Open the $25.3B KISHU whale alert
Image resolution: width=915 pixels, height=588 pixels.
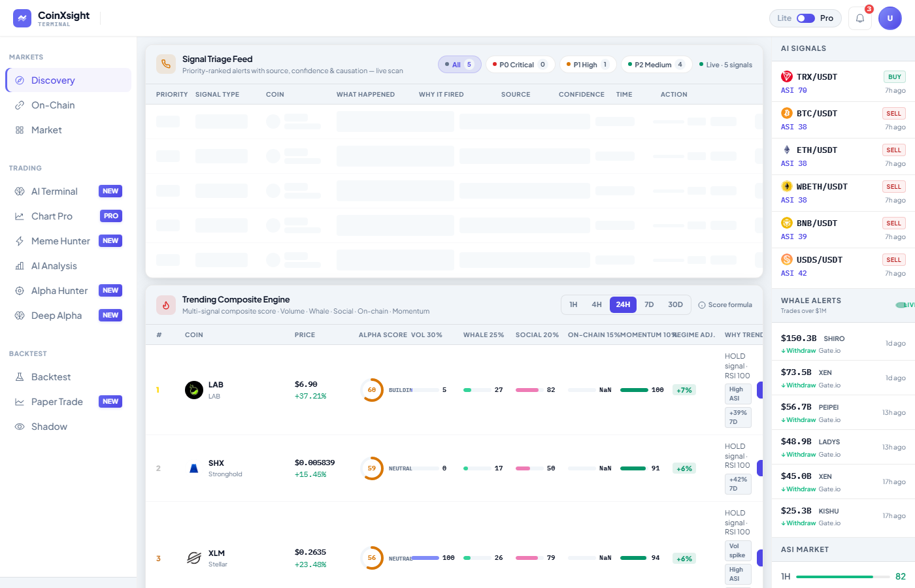843,516
